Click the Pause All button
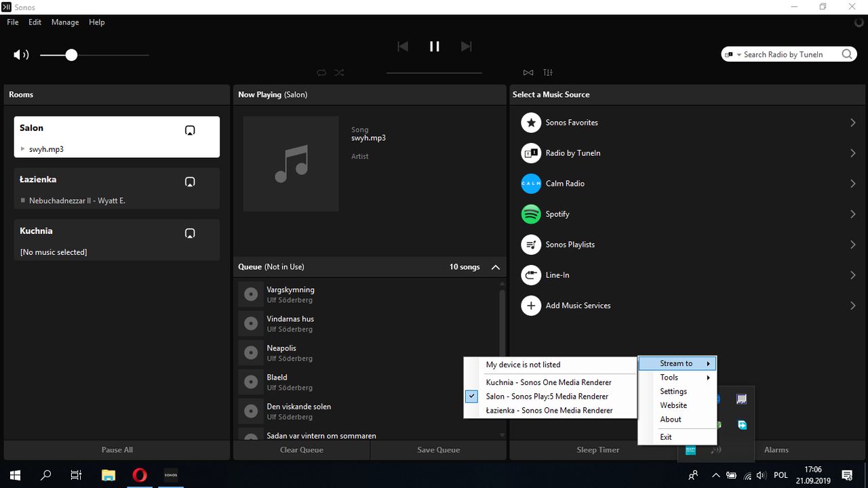The width and height of the screenshot is (868, 488). click(x=117, y=450)
